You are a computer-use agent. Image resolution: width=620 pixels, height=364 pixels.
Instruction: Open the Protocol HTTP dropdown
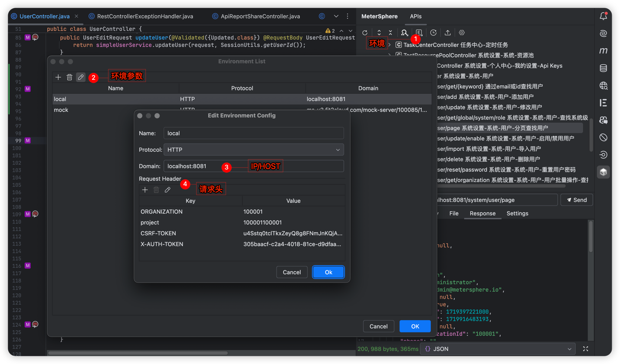(x=253, y=149)
